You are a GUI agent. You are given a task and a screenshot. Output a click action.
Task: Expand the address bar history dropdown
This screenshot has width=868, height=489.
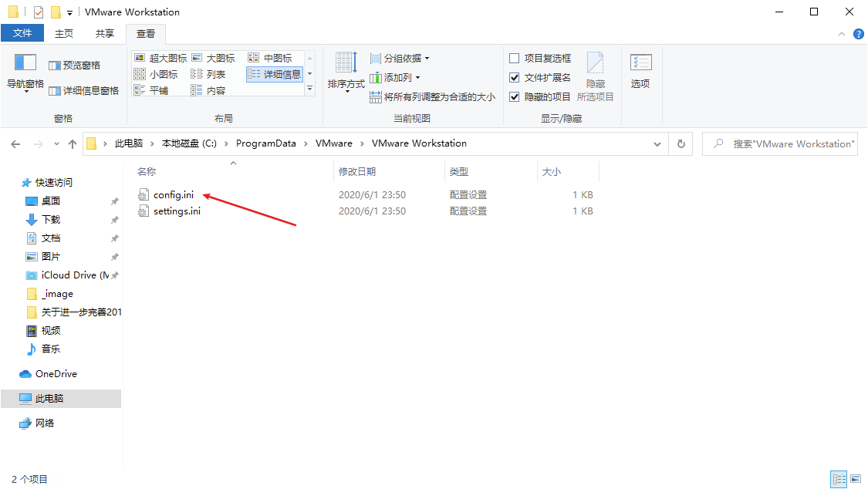point(657,143)
